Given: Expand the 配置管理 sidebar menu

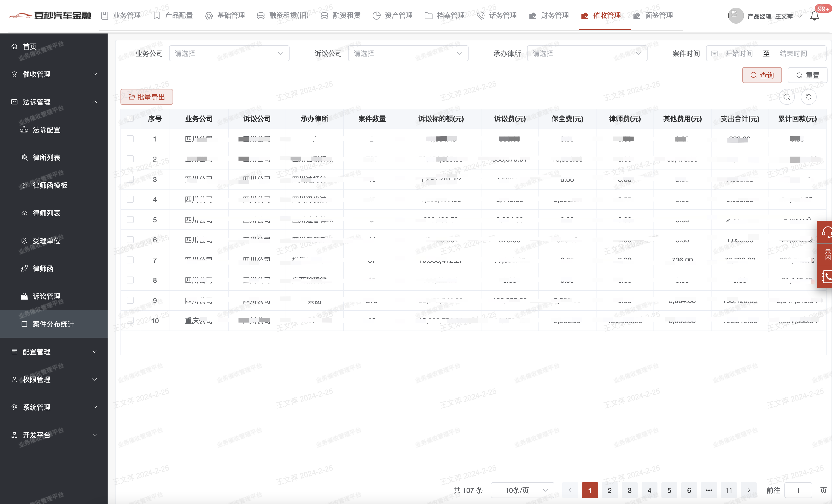Looking at the screenshot, I should coord(54,352).
